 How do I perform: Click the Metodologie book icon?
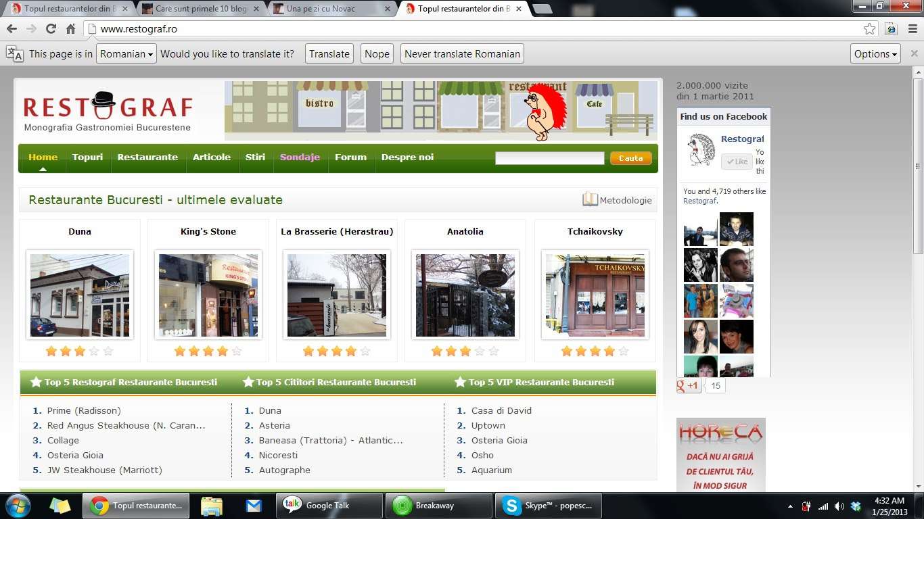(590, 199)
